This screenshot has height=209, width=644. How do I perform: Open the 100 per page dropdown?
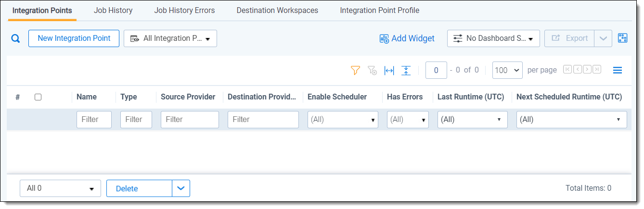click(508, 70)
